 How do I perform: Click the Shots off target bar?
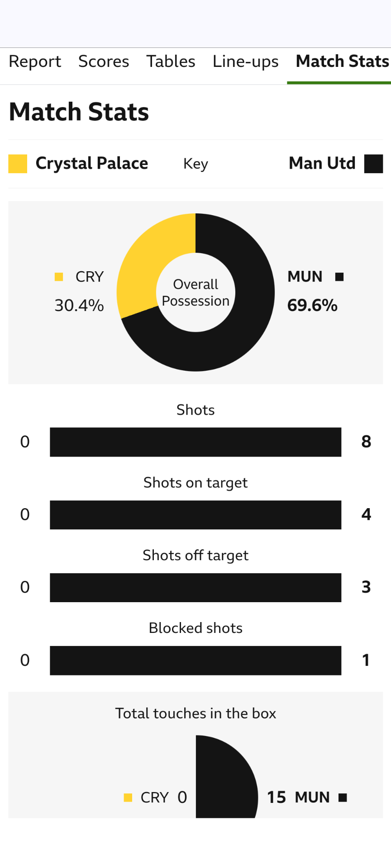[195, 588]
